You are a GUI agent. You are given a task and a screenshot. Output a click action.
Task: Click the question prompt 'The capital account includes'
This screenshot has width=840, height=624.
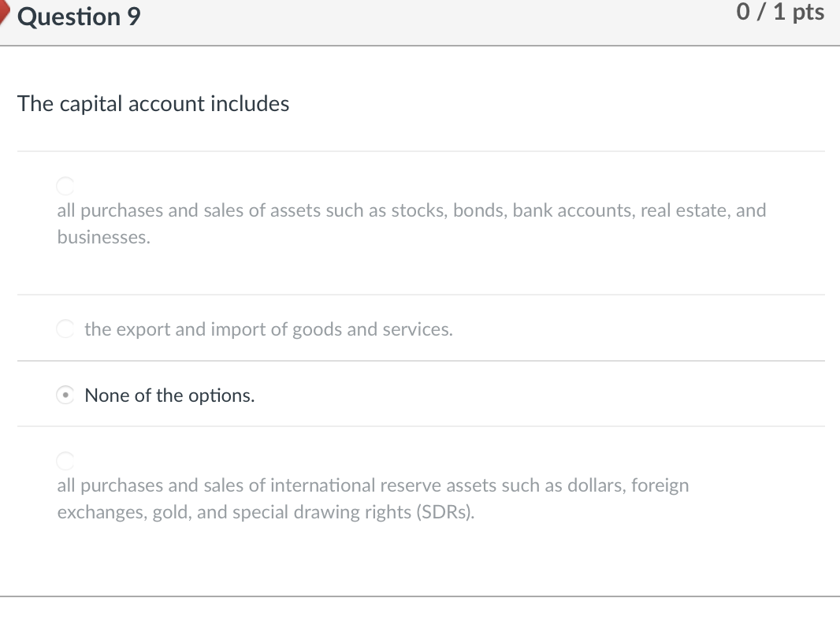point(153,103)
